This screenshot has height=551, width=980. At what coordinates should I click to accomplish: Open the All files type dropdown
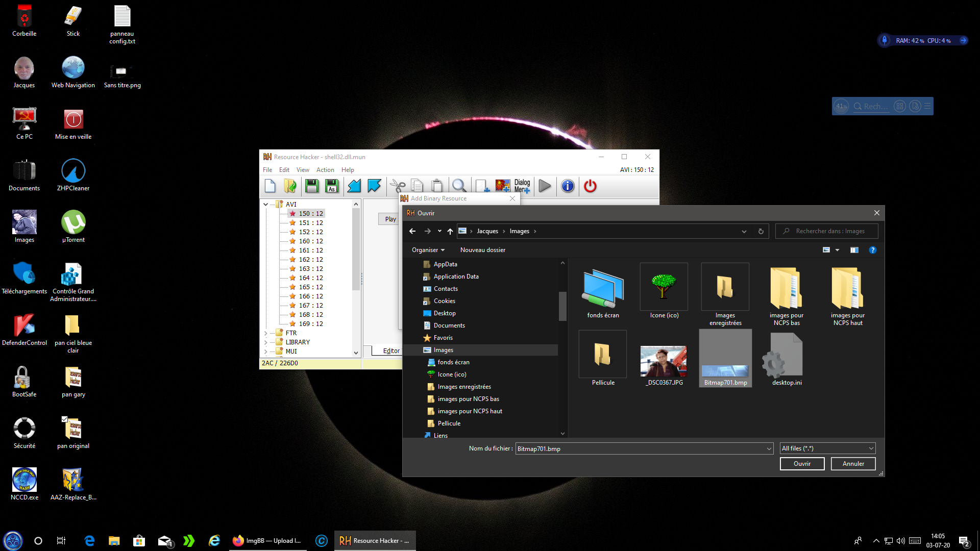pos(827,448)
